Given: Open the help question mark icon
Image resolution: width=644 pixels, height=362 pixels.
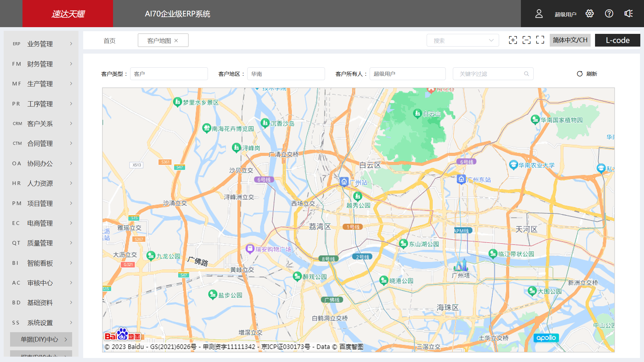Looking at the screenshot, I should [609, 13].
